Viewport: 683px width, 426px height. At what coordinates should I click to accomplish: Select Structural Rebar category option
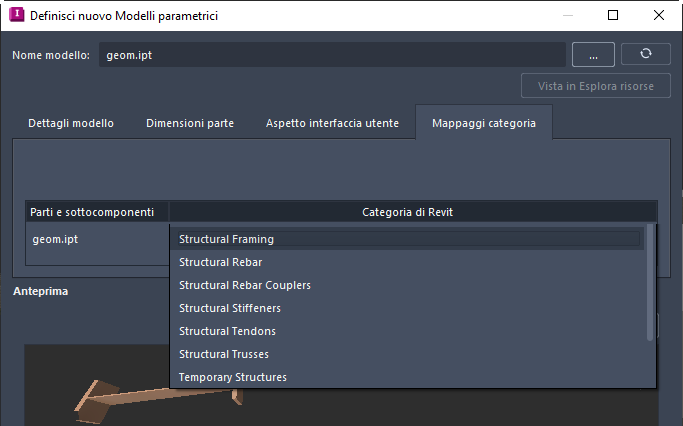407,262
